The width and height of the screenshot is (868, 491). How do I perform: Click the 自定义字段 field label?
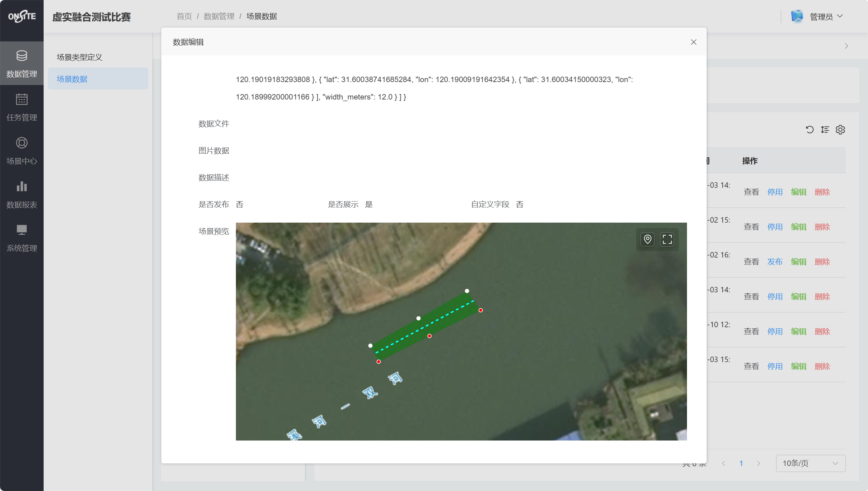pyautogui.click(x=490, y=204)
